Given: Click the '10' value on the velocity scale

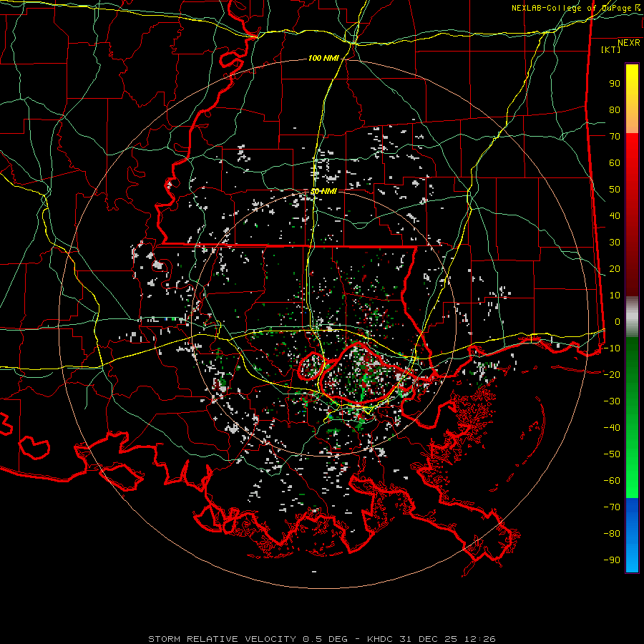Looking at the screenshot, I should (615, 296).
